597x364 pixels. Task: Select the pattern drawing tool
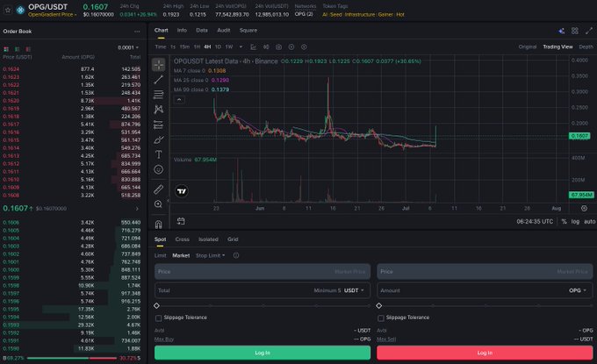click(x=158, y=109)
